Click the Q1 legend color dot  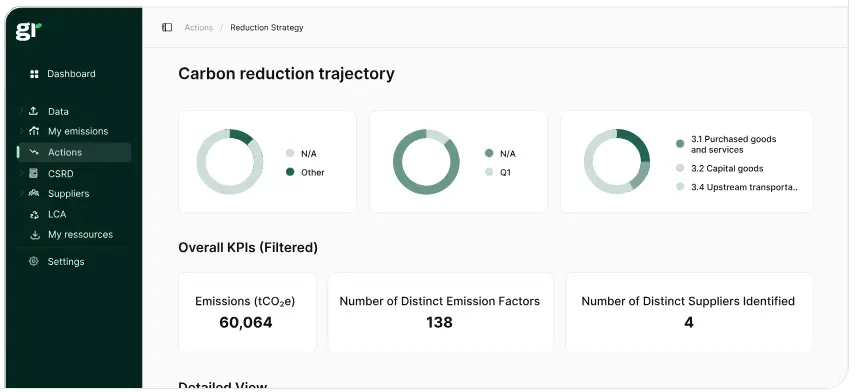(489, 172)
